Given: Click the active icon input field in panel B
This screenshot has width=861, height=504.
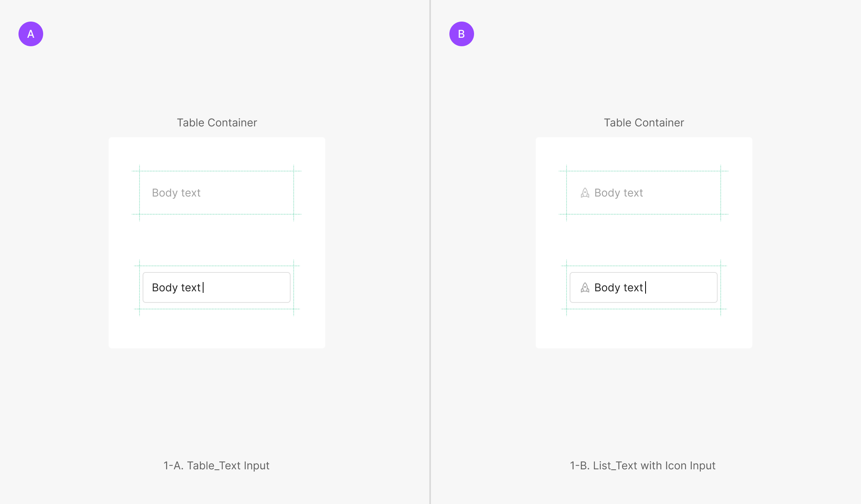Looking at the screenshot, I should coord(643,287).
